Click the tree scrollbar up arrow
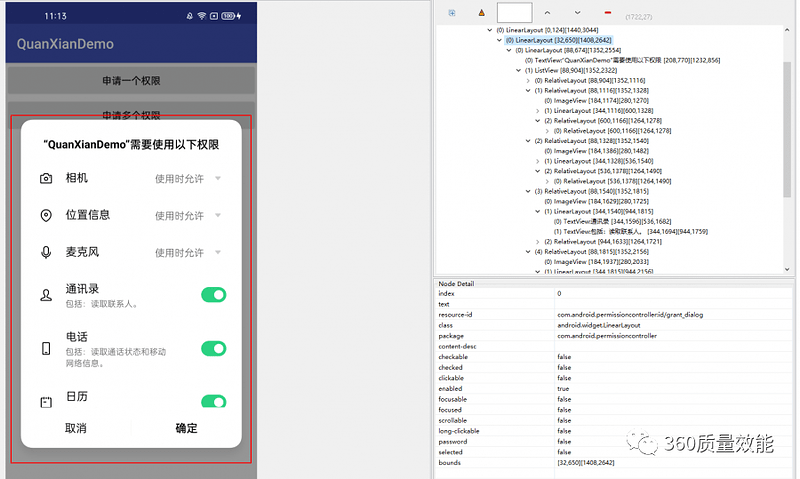 787,30
